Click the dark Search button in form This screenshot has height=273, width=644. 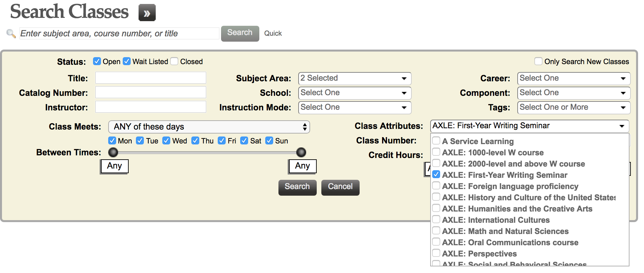[x=297, y=187]
